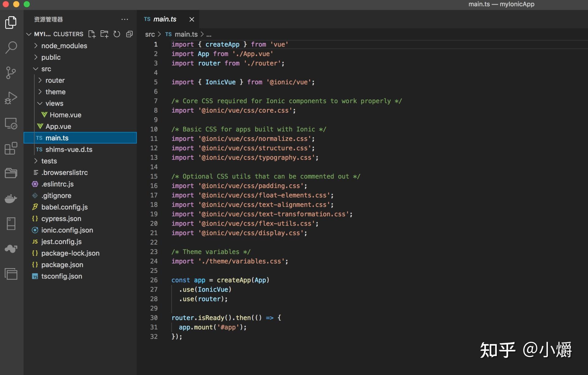Viewport: 588px width, 375px height.
Task: Open shims-vue.d.ts file
Action: tap(81, 149)
